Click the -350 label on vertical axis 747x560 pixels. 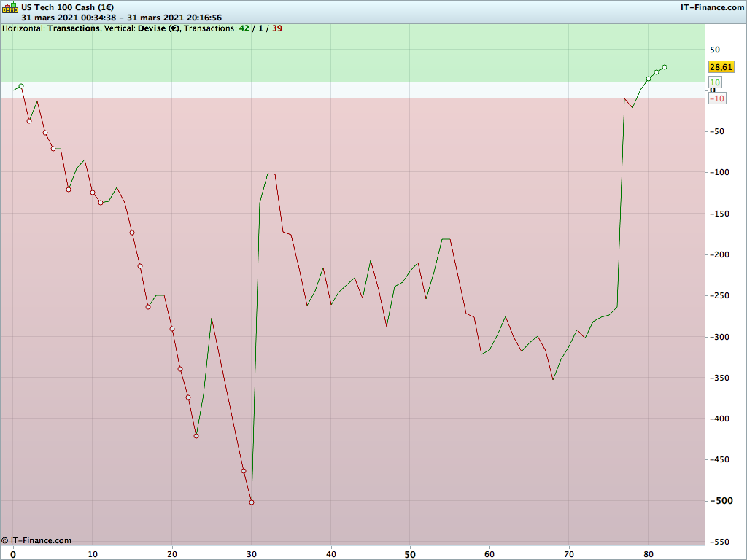pyautogui.click(x=719, y=378)
